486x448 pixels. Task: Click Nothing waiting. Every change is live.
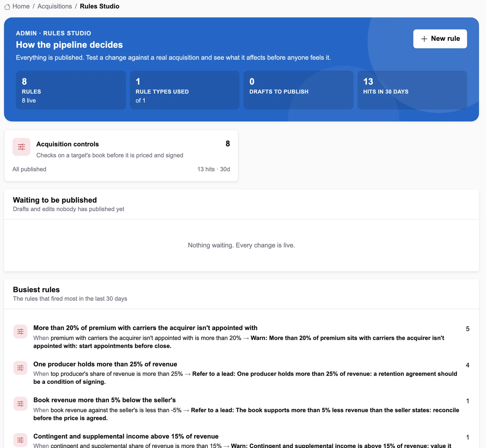coord(241,245)
